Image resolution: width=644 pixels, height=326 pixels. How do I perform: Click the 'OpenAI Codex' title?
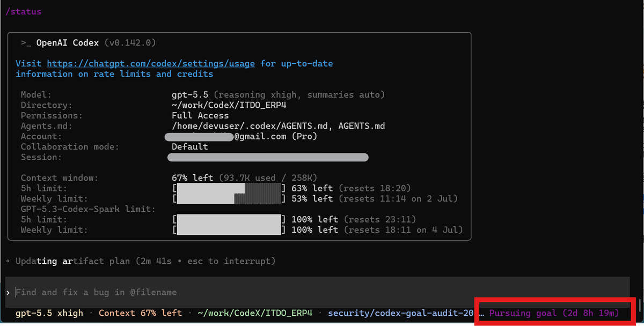pos(68,42)
